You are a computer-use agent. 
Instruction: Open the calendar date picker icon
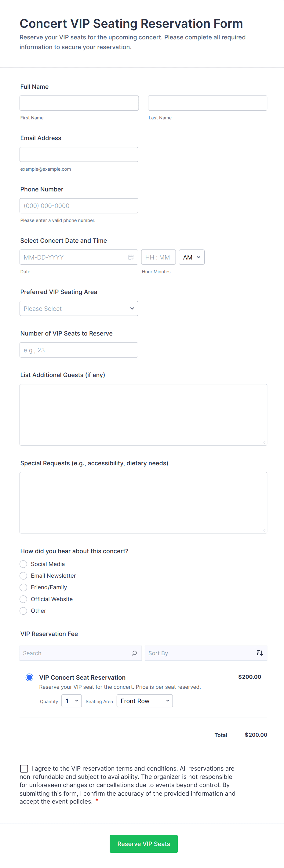click(131, 257)
